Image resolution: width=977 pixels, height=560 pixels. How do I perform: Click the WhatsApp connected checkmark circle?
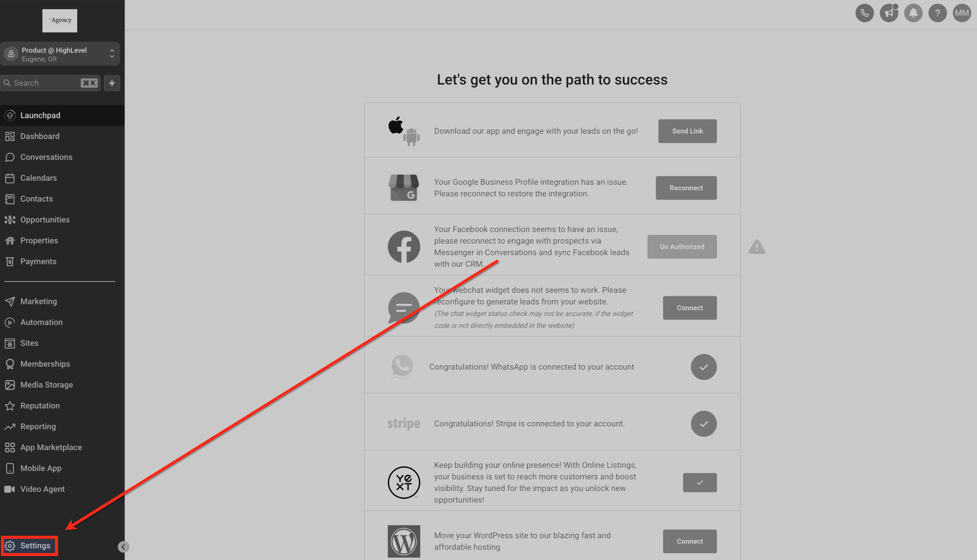tap(703, 367)
